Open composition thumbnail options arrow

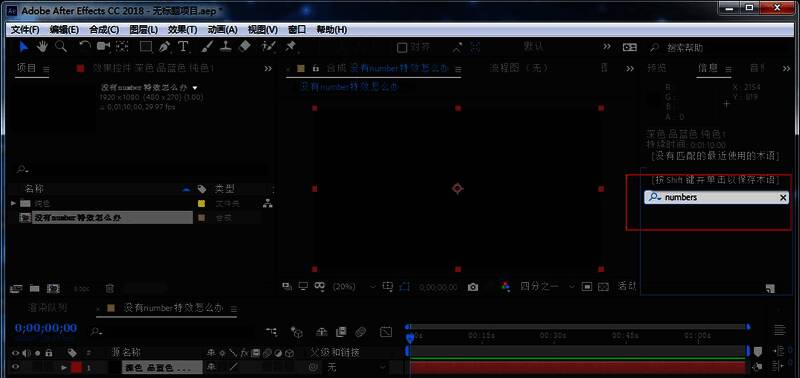point(194,88)
